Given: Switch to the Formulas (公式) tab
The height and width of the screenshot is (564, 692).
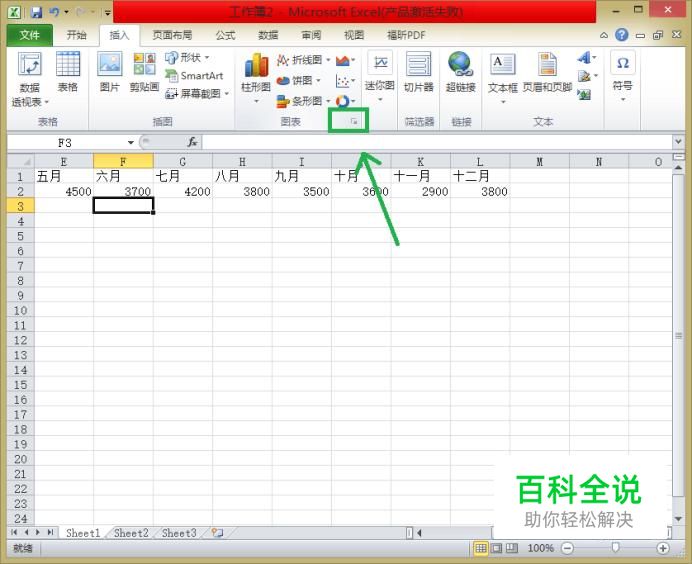Looking at the screenshot, I should (225, 35).
